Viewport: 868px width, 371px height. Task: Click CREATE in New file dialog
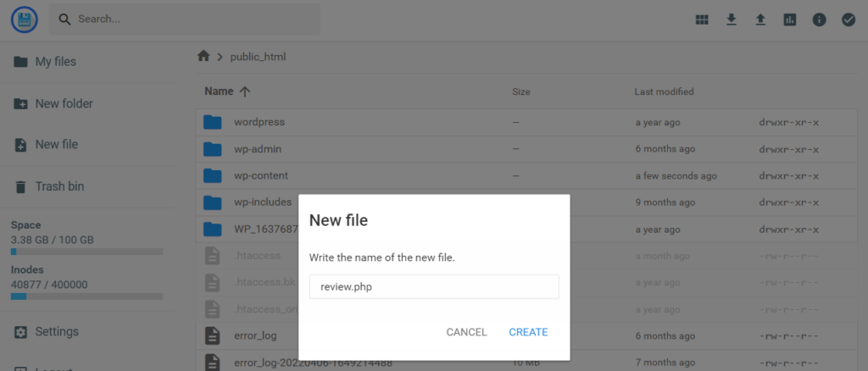529,332
